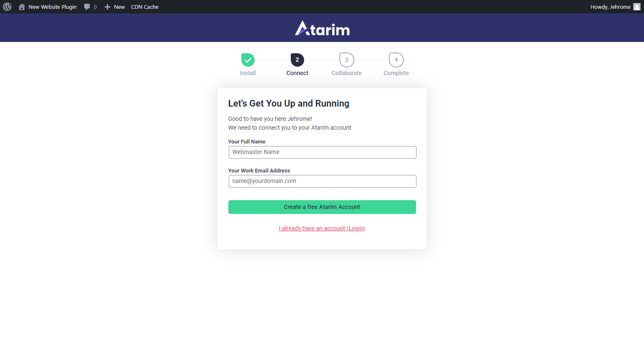
Task: Click the Atarim logo in header
Action: tap(322, 28)
